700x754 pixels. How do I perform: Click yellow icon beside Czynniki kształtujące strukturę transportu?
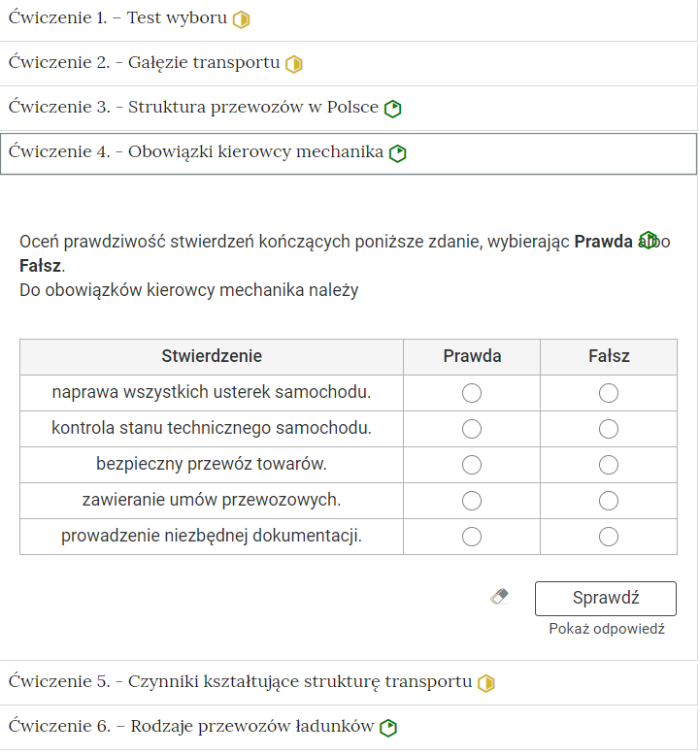tap(486, 683)
